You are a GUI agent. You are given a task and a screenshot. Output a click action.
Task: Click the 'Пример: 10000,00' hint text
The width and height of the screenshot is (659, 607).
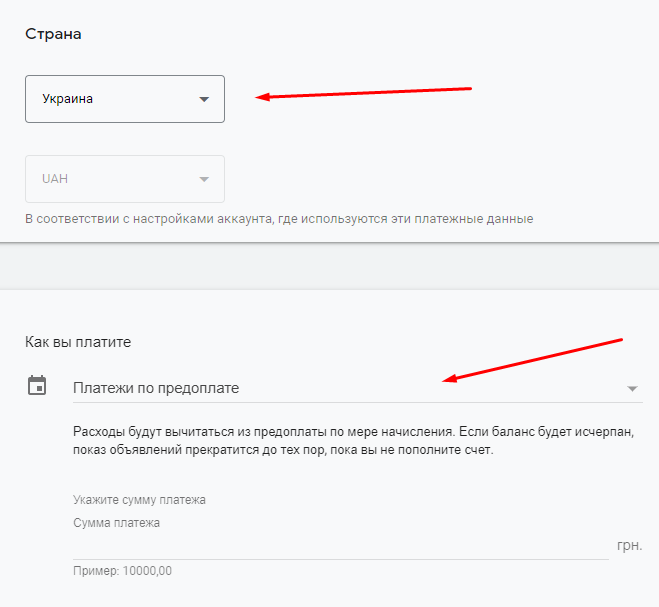coord(123,571)
